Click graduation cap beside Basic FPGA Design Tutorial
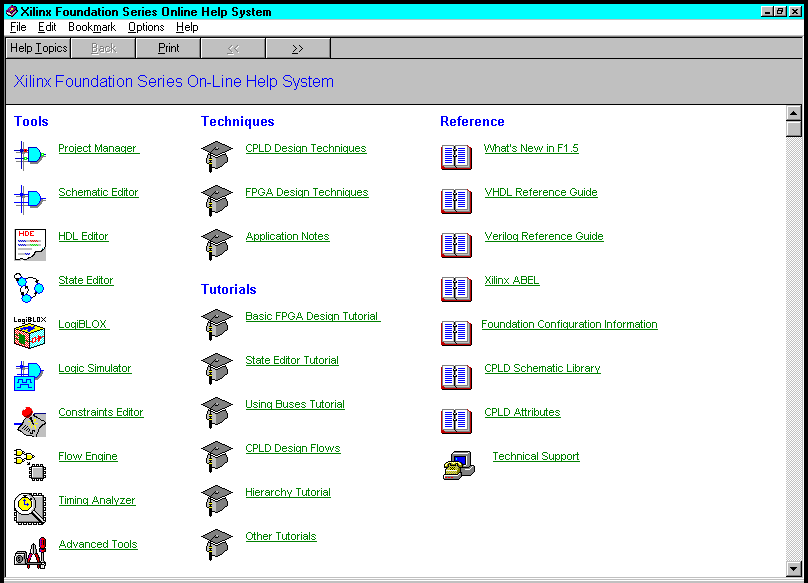 [217, 325]
